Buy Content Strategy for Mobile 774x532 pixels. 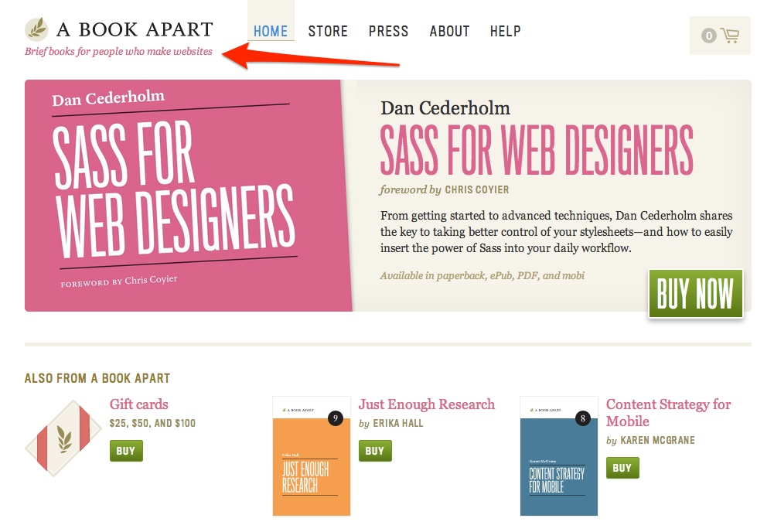[622, 468]
